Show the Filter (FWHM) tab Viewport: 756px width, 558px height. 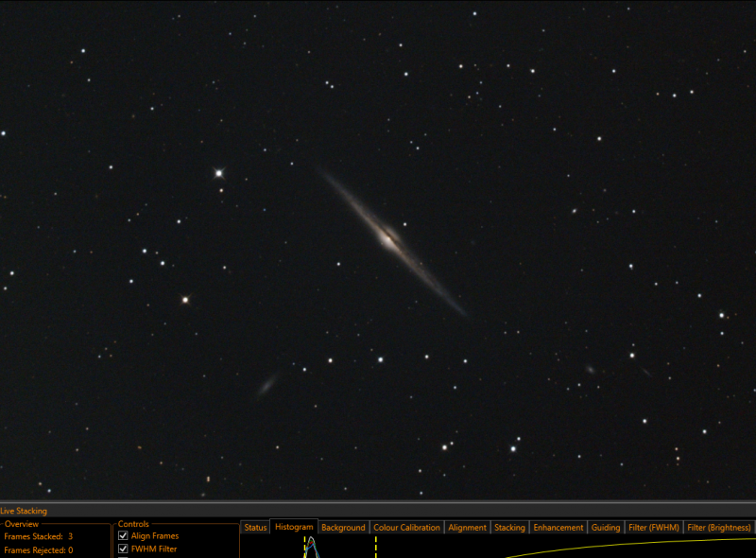tap(654, 528)
